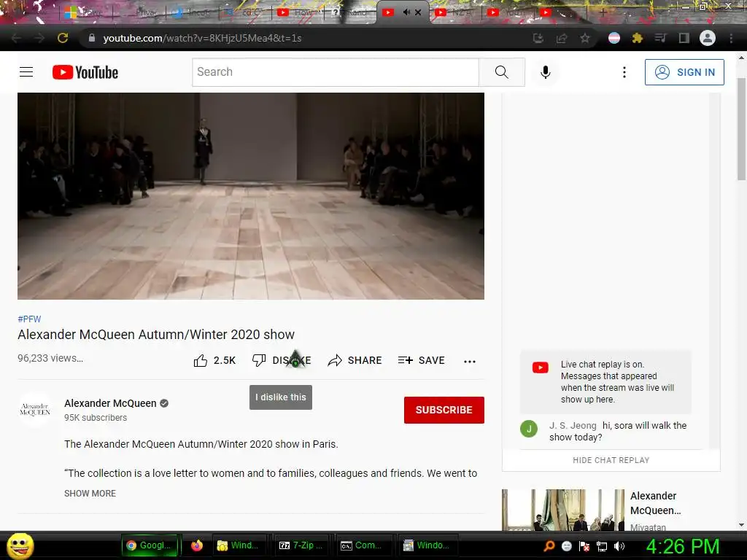Switch to the 'How' YouTube tab
The width and height of the screenshot is (747, 560).
click(x=298, y=12)
